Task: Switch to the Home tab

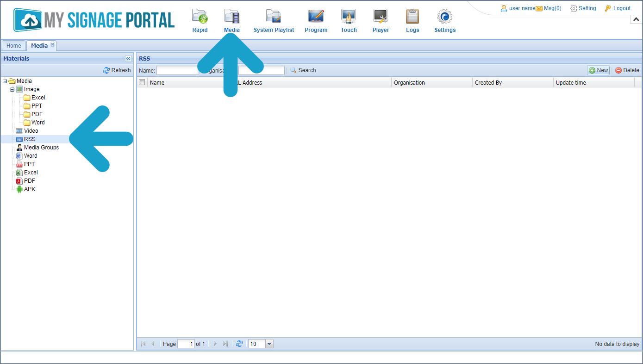Action: 13,45
